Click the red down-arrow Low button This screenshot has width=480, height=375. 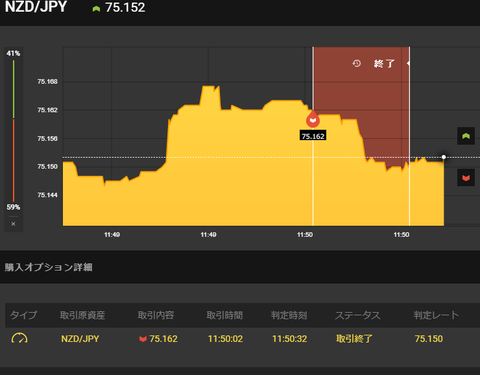point(466,178)
